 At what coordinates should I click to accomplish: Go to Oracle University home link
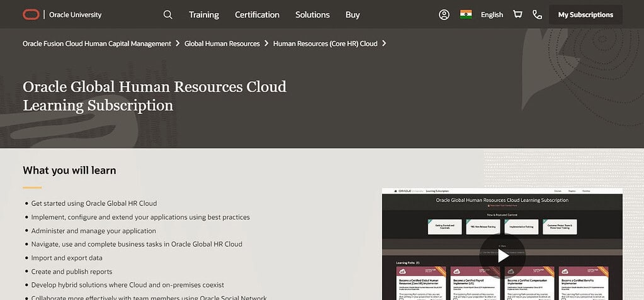coord(75,14)
